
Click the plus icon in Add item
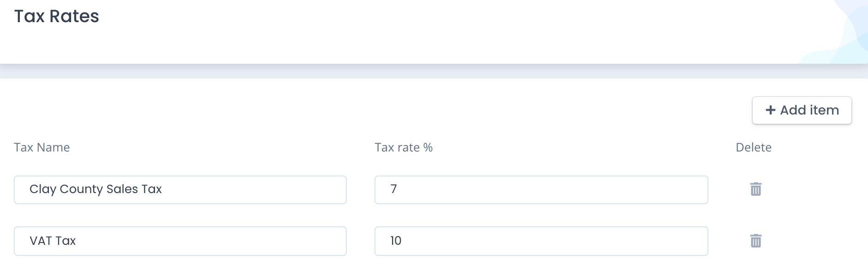pos(770,110)
